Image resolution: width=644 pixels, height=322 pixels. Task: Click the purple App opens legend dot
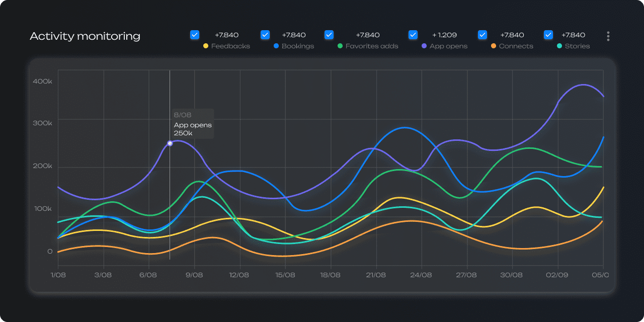tap(424, 46)
